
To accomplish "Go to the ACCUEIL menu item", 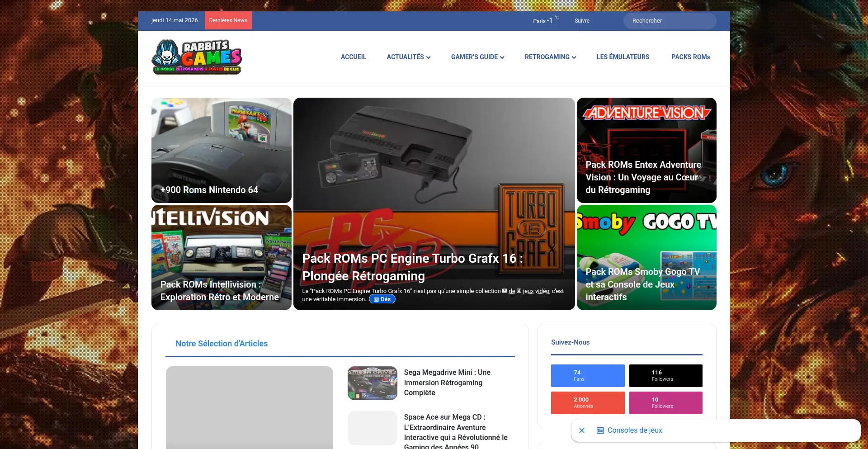I will (x=354, y=57).
